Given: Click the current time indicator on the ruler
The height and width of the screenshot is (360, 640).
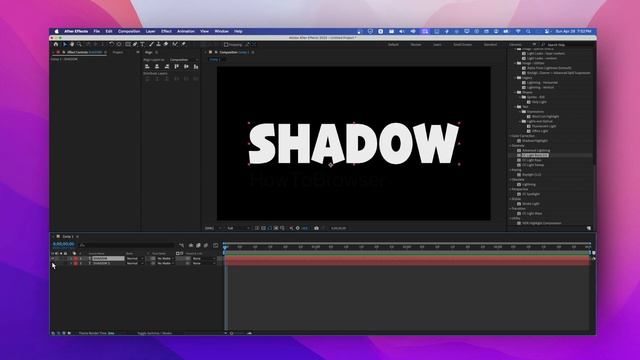Looking at the screenshot, I should [225, 247].
